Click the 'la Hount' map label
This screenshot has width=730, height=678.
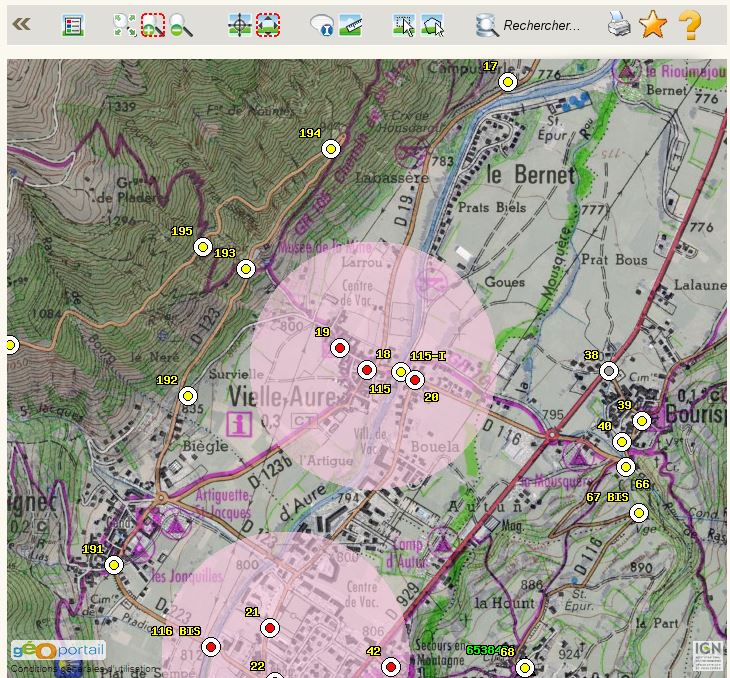(x=504, y=603)
